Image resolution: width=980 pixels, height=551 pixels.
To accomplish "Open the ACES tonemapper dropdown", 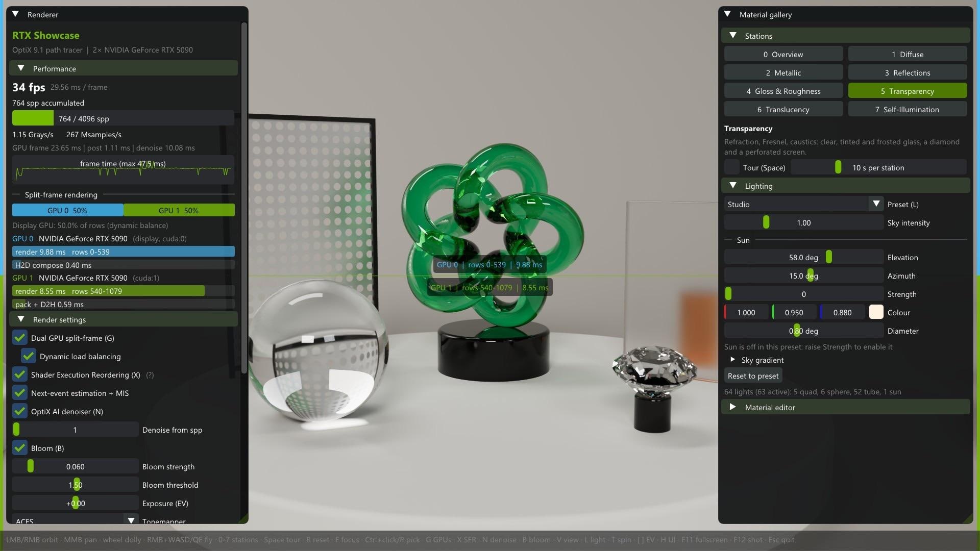I will (x=75, y=520).
